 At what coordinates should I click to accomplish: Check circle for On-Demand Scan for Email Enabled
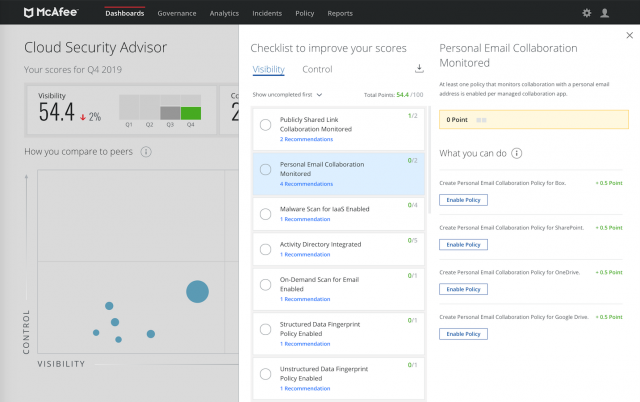click(265, 284)
